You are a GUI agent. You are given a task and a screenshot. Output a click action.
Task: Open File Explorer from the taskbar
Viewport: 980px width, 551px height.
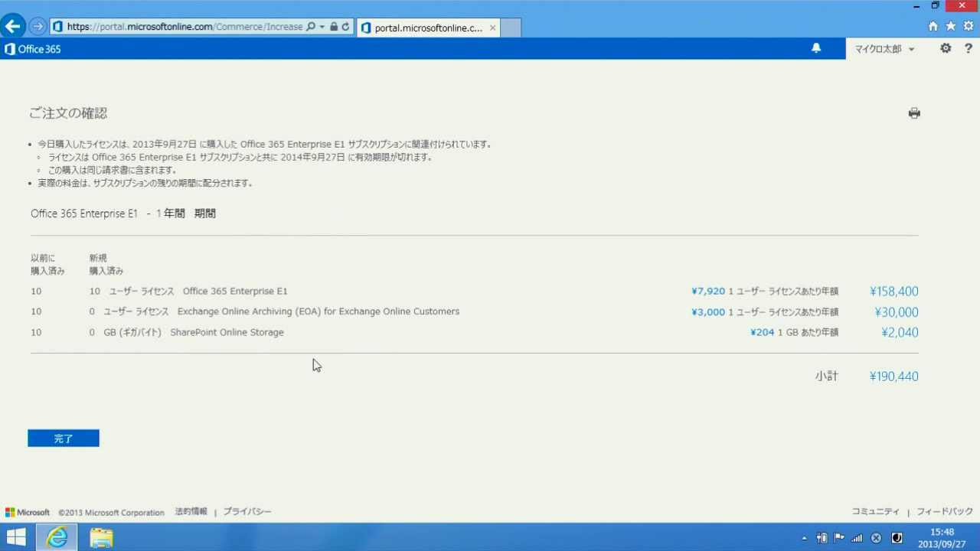click(101, 537)
